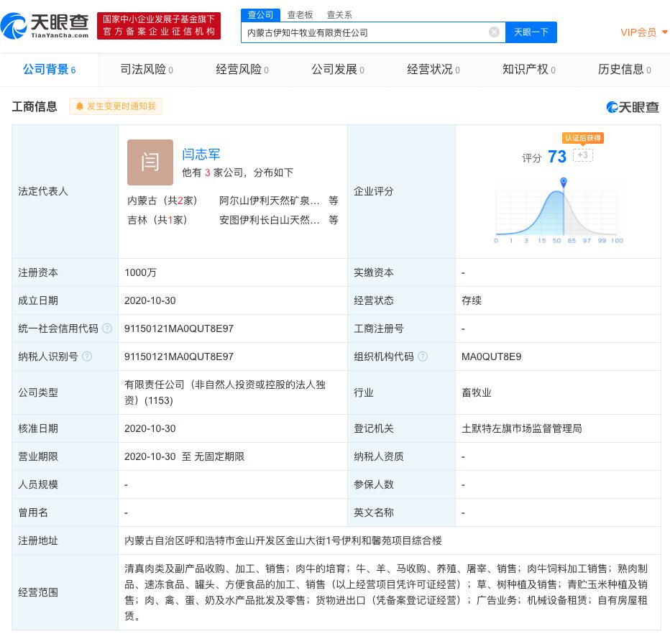This screenshot has width=670, height=644.
Task: Open 安图伊利长白山天然 company link
Action: (x=269, y=220)
